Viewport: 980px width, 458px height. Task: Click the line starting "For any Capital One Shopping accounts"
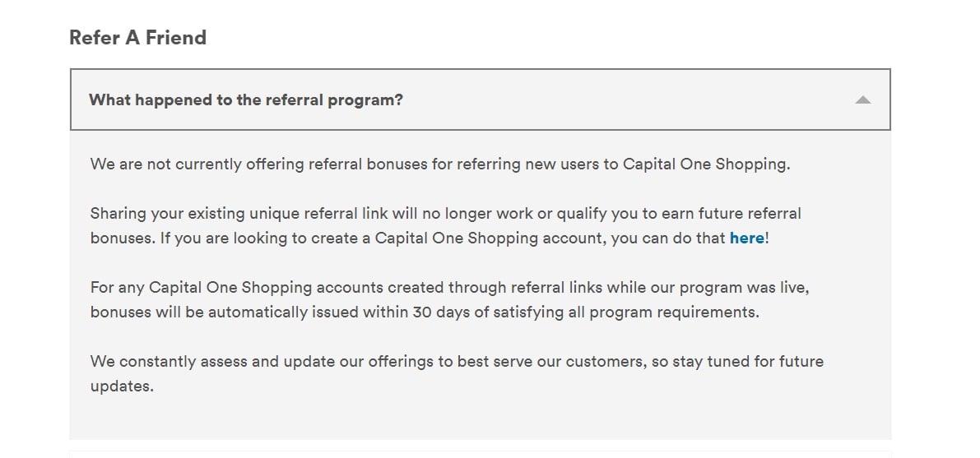click(450, 288)
